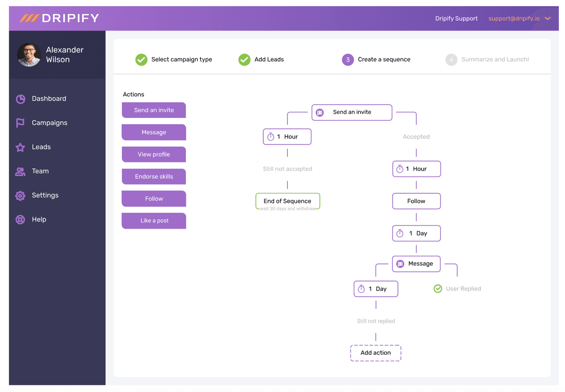The height and width of the screenshot is (392, 565).
Task: Click the Dripify logo
Action: click(60, 18)
